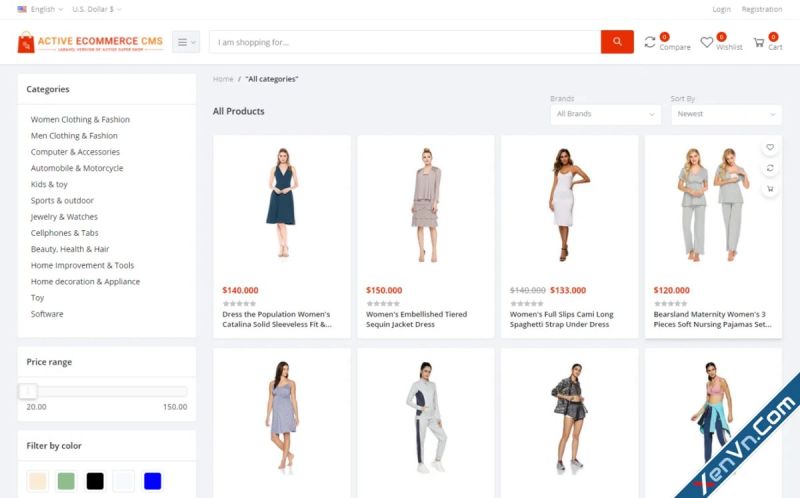Select Jewelry & Watches category
Viewport: 800px width, 498px height.
pyautogui.click(x=64, y=217)
